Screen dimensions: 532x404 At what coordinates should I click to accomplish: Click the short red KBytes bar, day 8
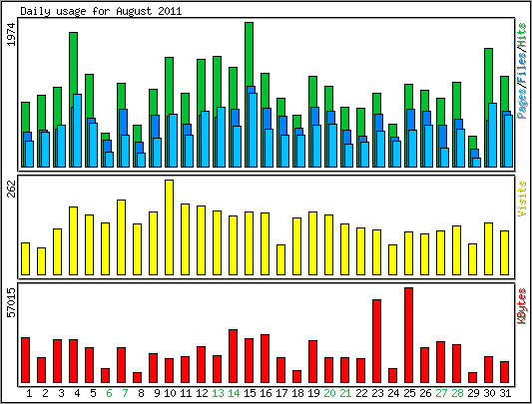click(x=137, y=377)
